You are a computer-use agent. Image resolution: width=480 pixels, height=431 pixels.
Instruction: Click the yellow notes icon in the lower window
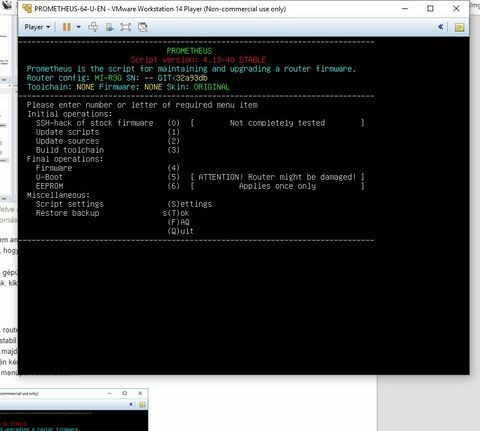point(142,405)
